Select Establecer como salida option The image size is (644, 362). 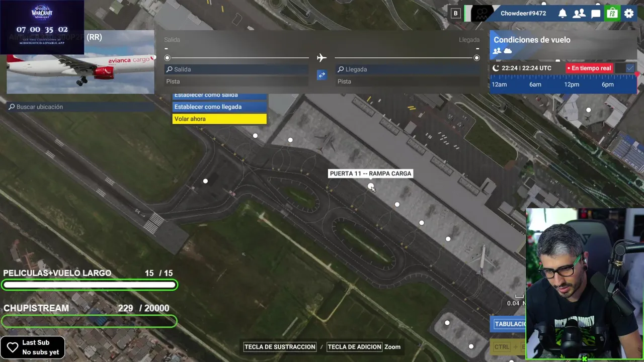click(219, 96)
